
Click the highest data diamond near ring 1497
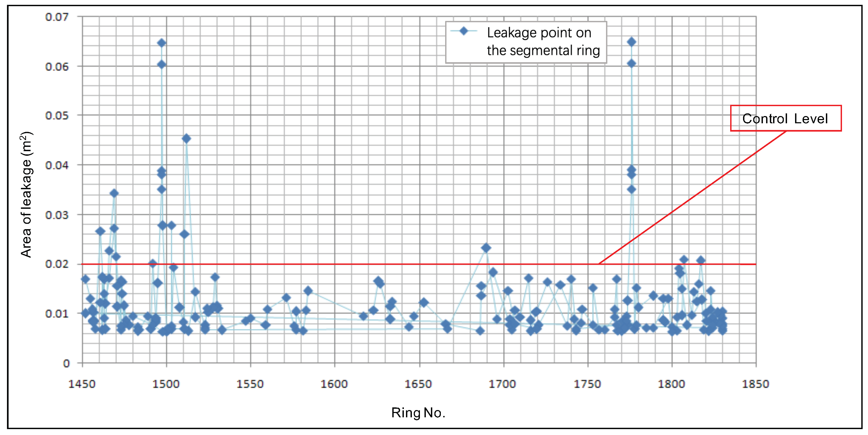click(162, 43)
